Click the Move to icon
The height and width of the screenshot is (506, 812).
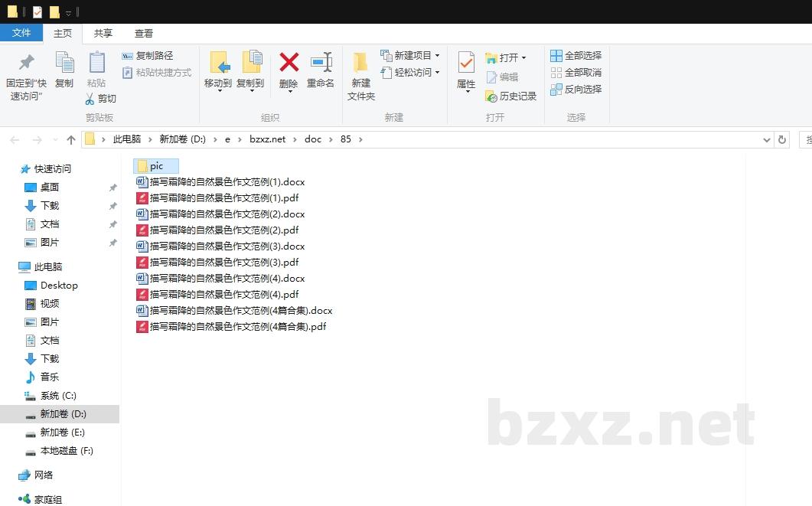tap(218, 63)
